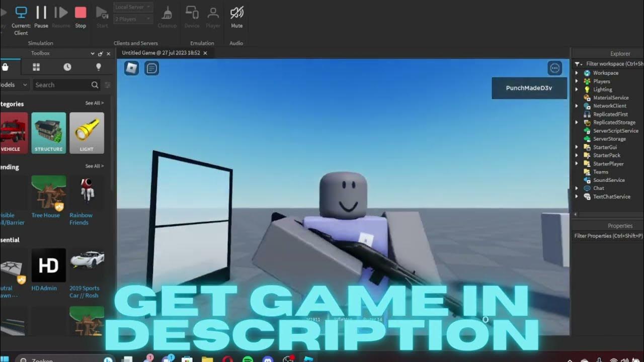Expand the Players node arrow
This screenshot has height=362, width=644.
577,81
